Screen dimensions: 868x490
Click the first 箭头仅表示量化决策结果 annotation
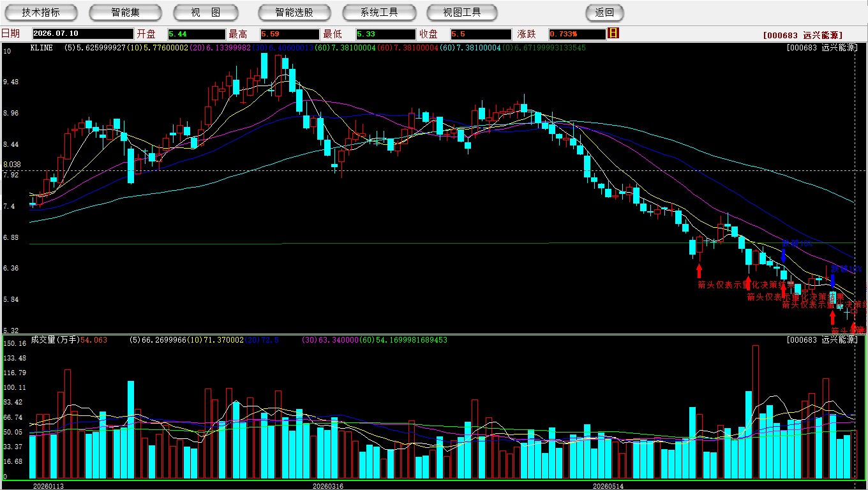tap(745, 285)
